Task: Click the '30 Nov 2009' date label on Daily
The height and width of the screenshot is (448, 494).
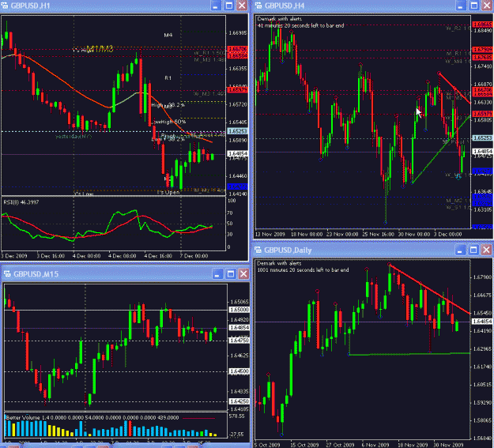Action: pyautogui.click(x=448, y=445)
